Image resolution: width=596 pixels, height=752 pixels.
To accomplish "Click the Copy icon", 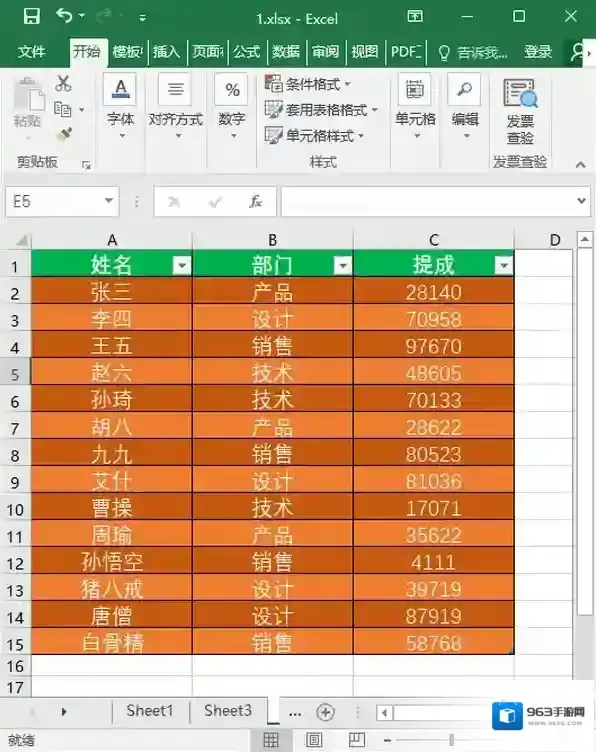I will [x=63, y=109].
